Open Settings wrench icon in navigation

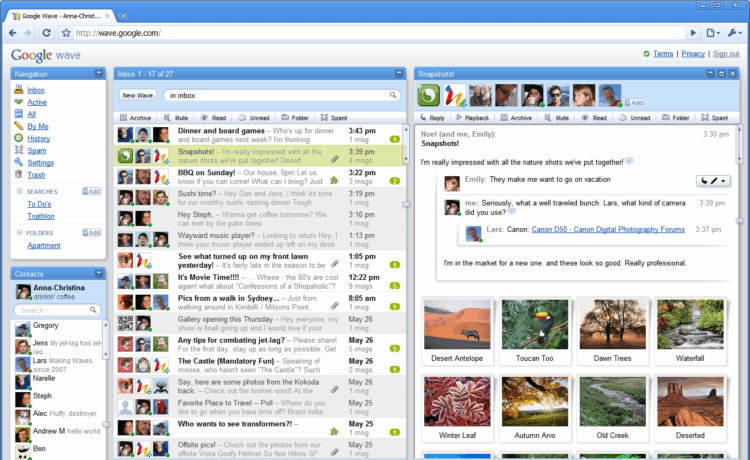click(x=19, y=162)
